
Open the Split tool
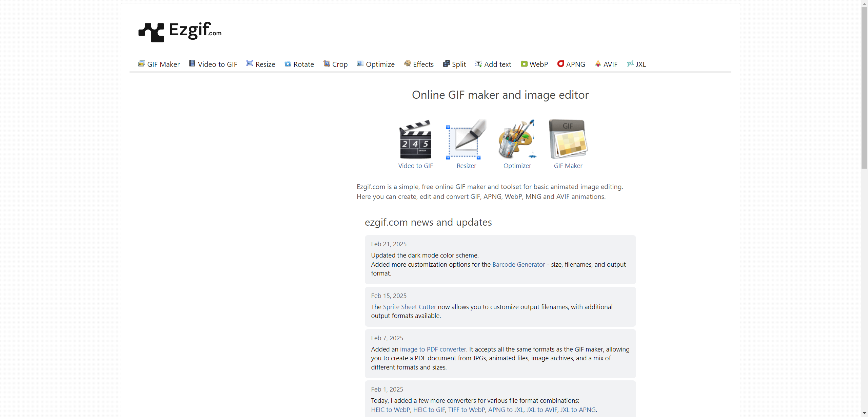click(454, 64)
